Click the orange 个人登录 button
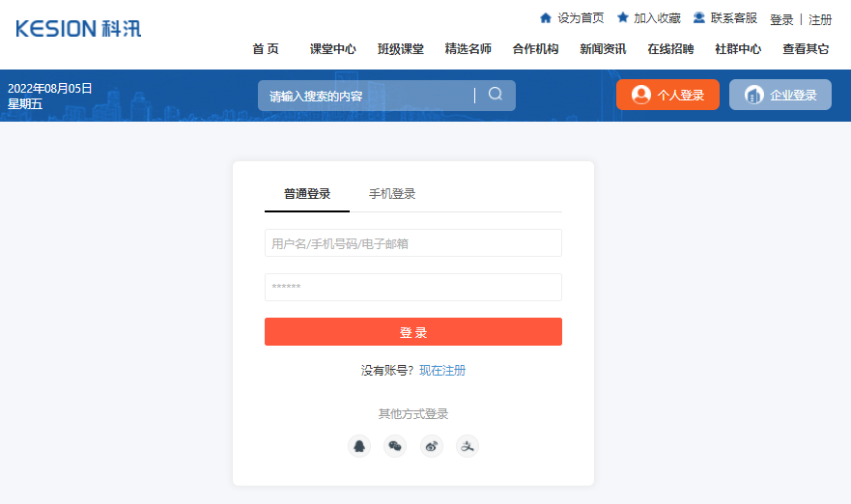Screen dimensions: 851x504 click(x=667, y=95)
